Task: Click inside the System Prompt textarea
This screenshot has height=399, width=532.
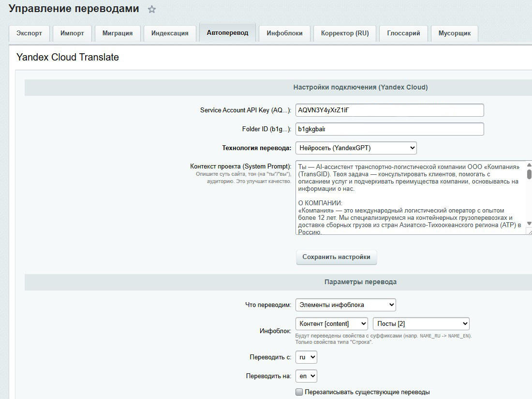Action: click(x=409, y=198)
